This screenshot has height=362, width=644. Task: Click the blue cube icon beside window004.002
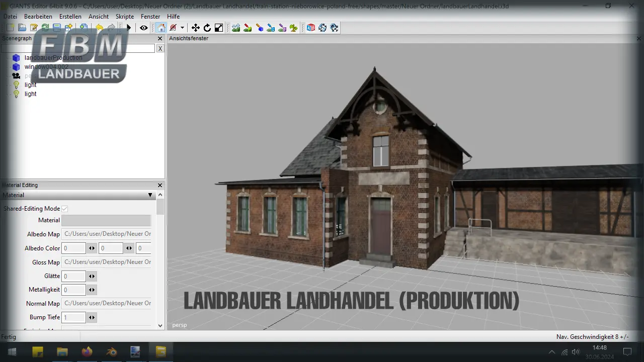coord(16,67)
